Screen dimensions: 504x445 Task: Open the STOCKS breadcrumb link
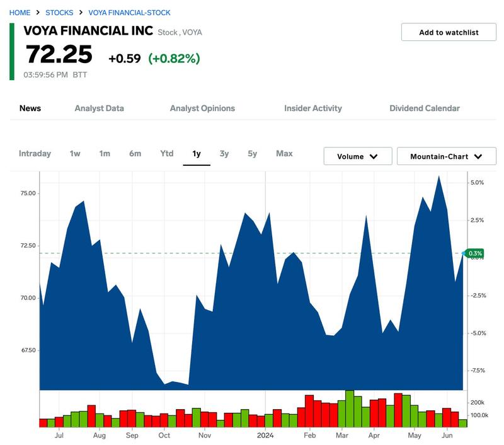click(59, 13)
